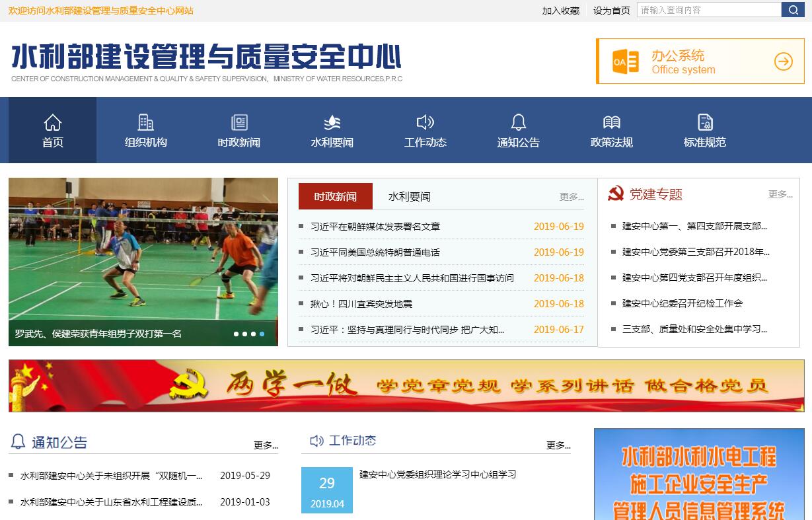Open the 标准规范 document icon

pos(705,122)
